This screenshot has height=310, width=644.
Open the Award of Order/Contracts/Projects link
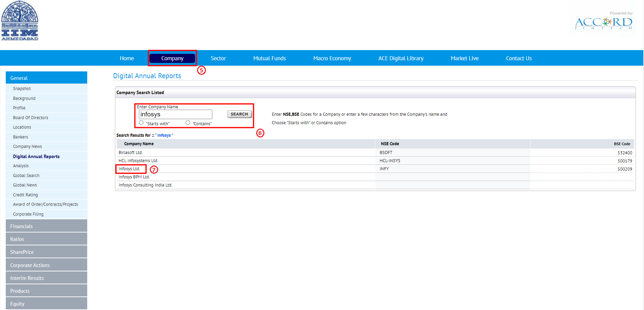pyautogui.click(x=45, y=204)
